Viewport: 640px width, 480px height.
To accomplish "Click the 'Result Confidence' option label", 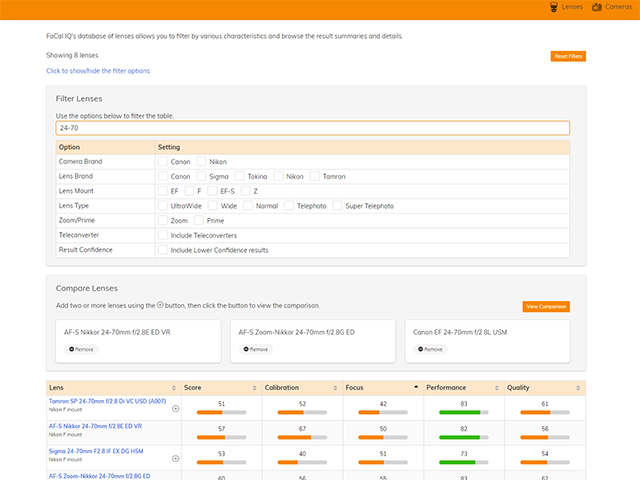I will pyautogui.click(x=86, y=250).
